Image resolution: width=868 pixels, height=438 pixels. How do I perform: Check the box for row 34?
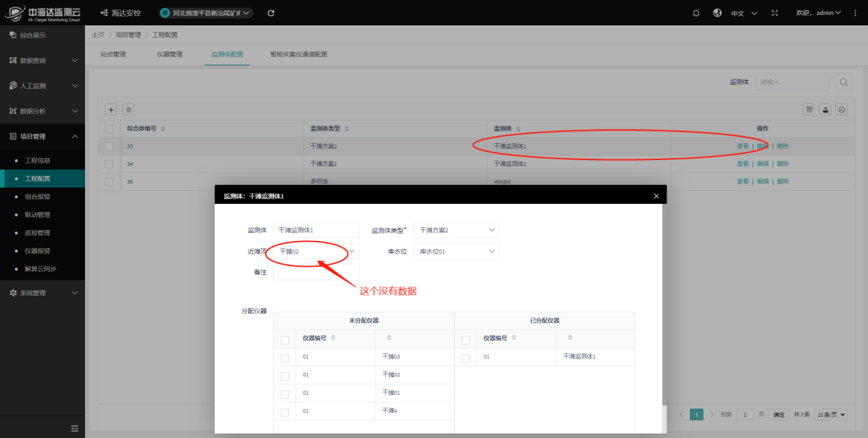(x=109, y=164)
